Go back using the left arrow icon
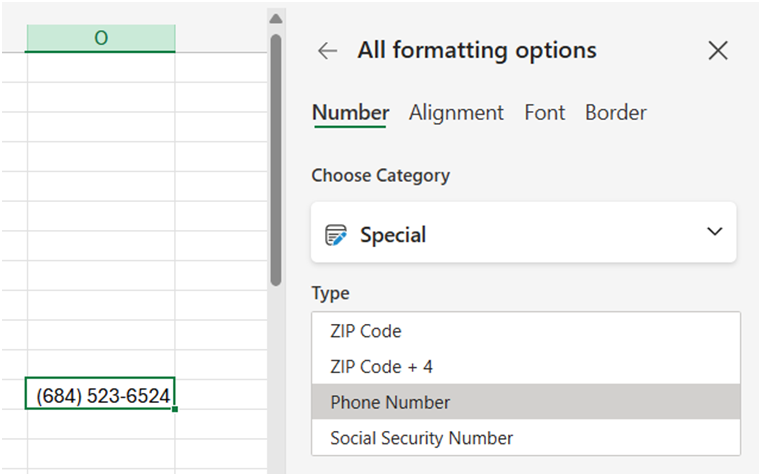The height and width of the screenshot is (476, 761). click(328, 50)
